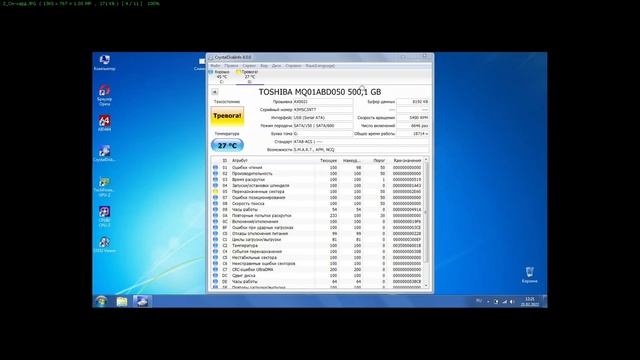This screenshot has width=640, height=360.
Task: Select row BF Ошибки при ударных нагрузках
Action: pos(318,228)
